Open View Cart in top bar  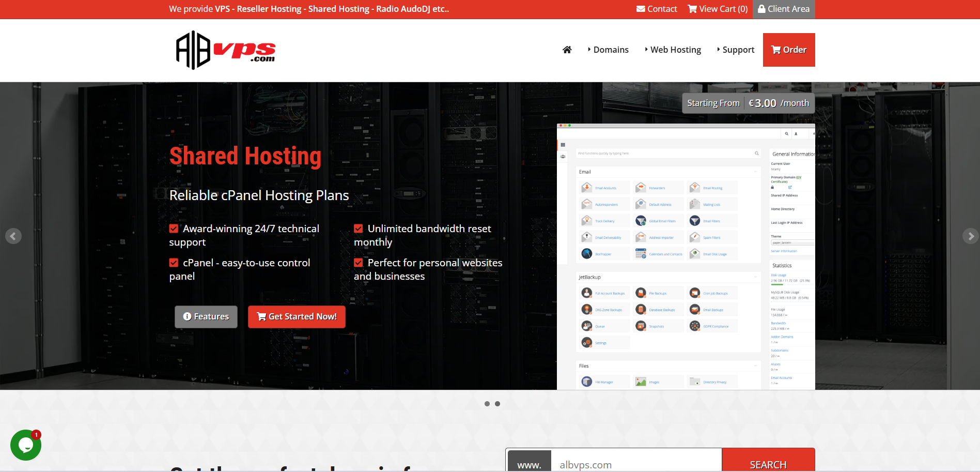click(718, 9)
